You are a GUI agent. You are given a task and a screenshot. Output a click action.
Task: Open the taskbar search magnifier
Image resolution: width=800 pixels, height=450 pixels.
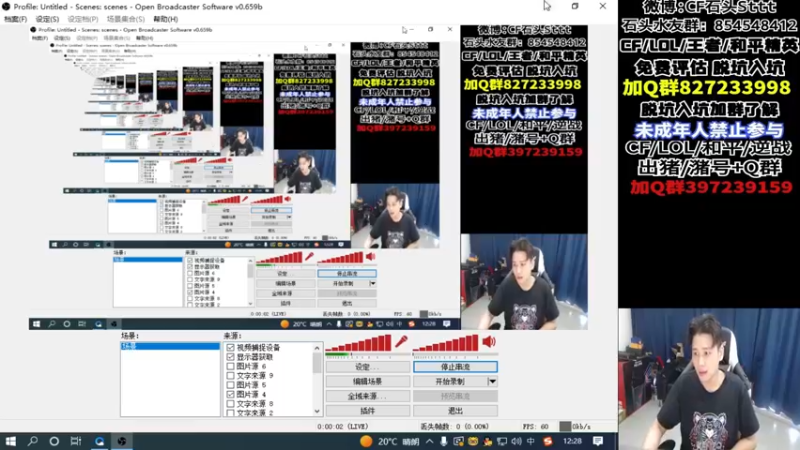pos(32,441)
